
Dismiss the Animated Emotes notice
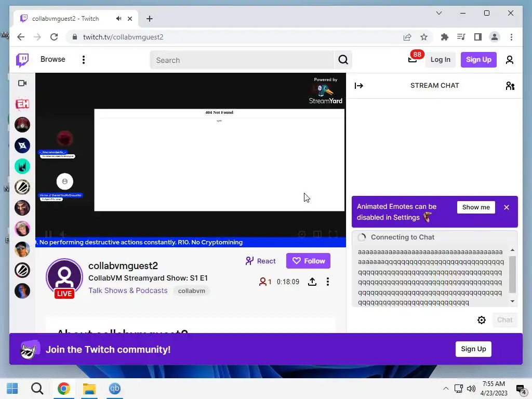tap(506, 207)
